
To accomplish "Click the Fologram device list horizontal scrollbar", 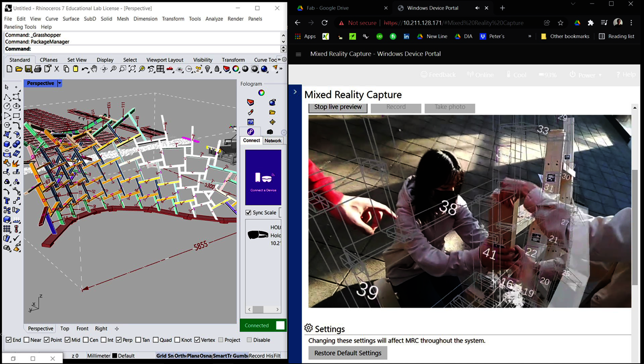I will pos(263,310).
